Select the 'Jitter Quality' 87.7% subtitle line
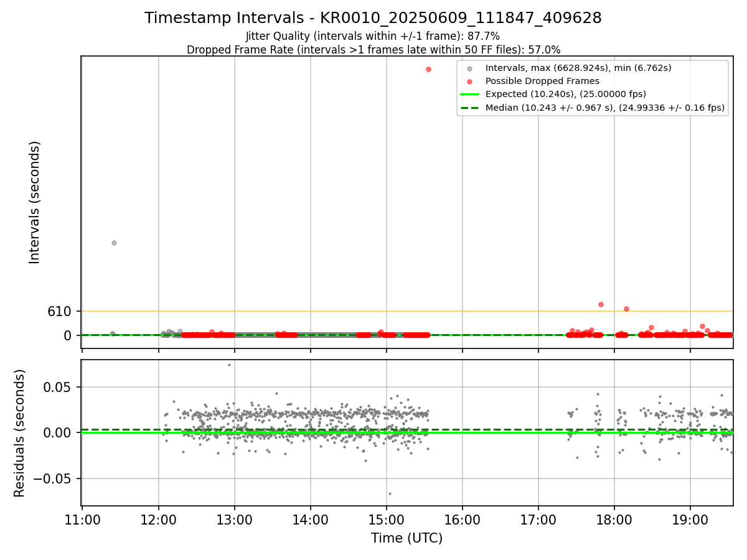This screenshot has width=747, height=560. coord(373,36)
